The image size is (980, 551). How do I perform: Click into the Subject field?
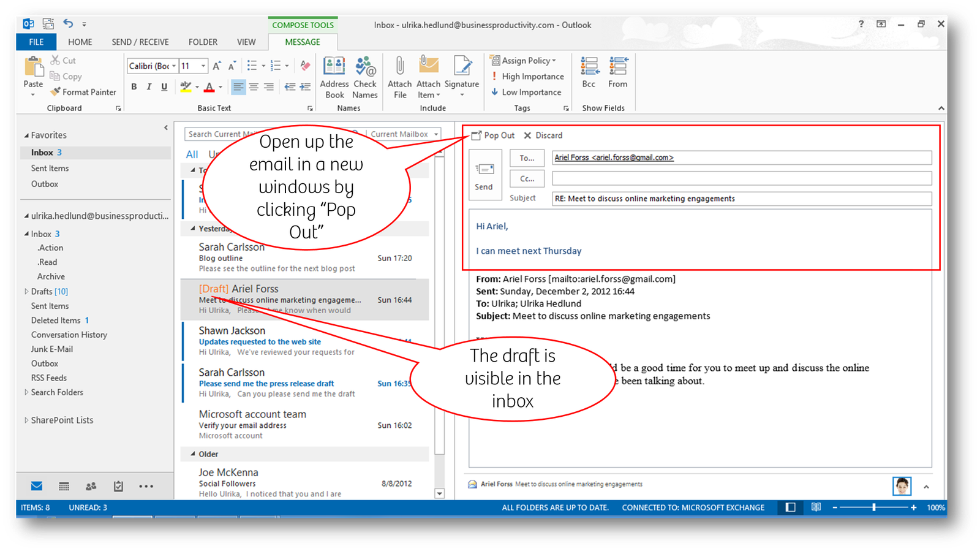coord(742,199)
